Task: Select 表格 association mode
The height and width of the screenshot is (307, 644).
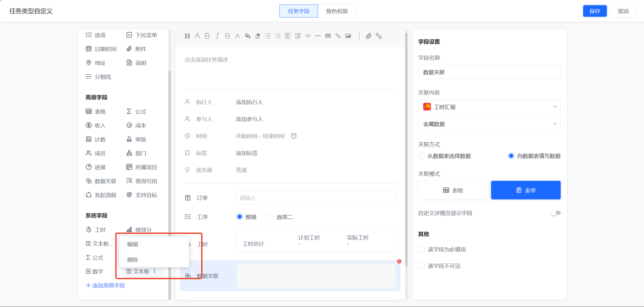Action: click(453, 190)
